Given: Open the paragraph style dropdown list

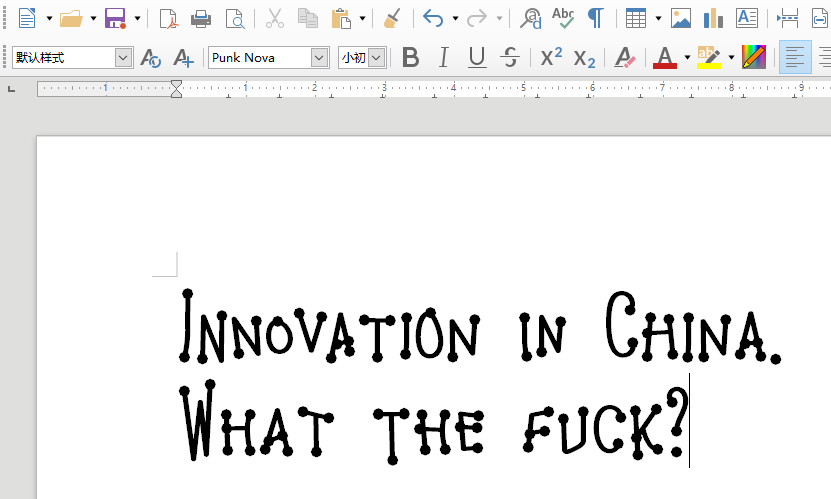Looking at the screenshot, I should pyautogui.click(x=123, y=58).
